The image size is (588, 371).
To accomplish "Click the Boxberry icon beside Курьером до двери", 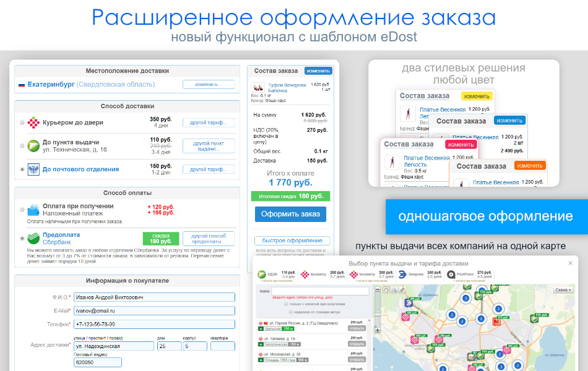I will pos(32,121).
